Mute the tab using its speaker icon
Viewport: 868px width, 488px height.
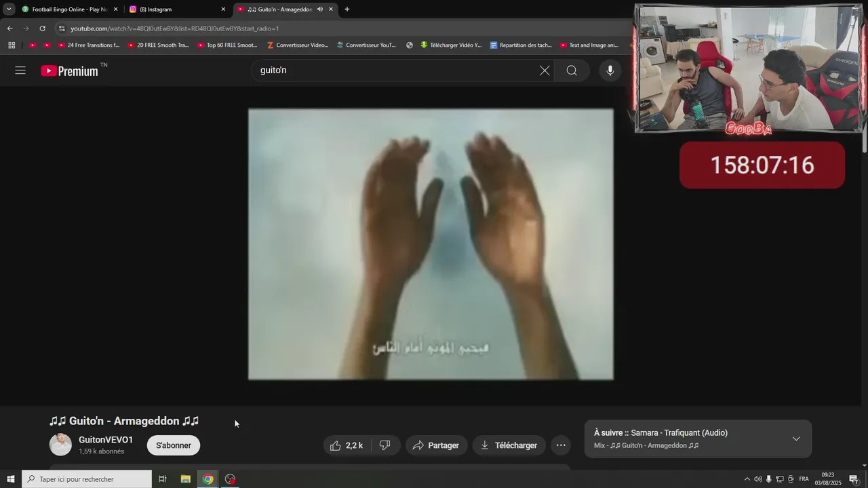[319, 9]
